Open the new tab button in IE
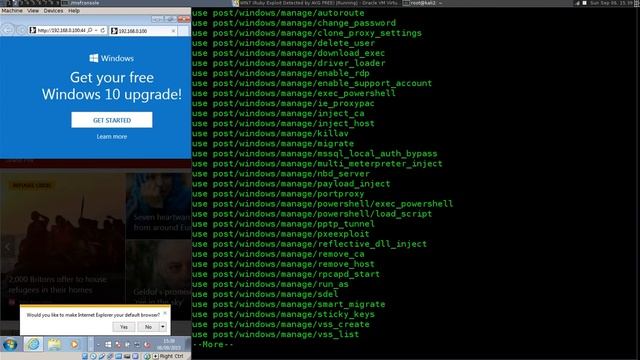The image size is (640, 360). (184, 31)
